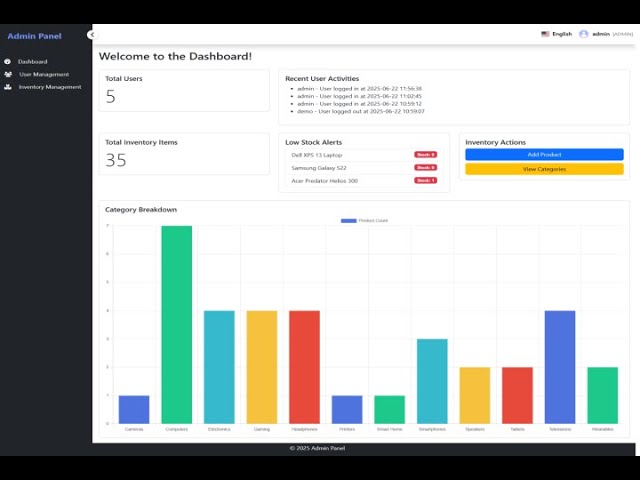This screenshot has width=640, height=480.
Task: Open the Inventory Management menu item
Action: [x=50, y=87]
